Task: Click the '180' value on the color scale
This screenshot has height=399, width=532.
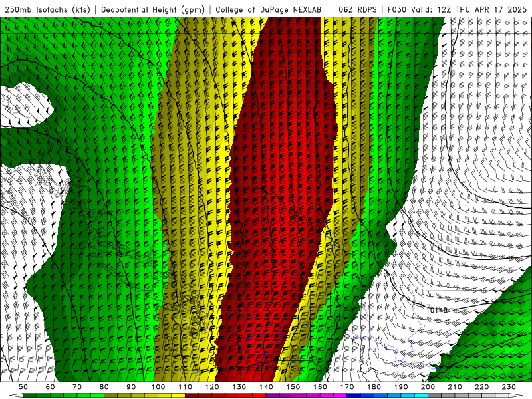Action: pyautogui.click(x=374, y=387)
